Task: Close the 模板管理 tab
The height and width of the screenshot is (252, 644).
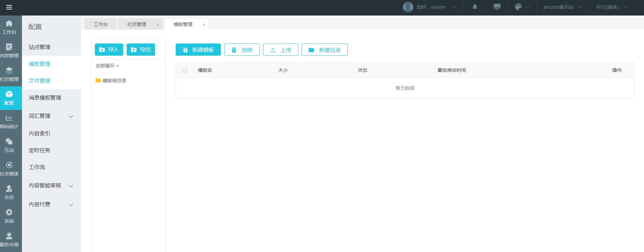Action: [204, 25]
